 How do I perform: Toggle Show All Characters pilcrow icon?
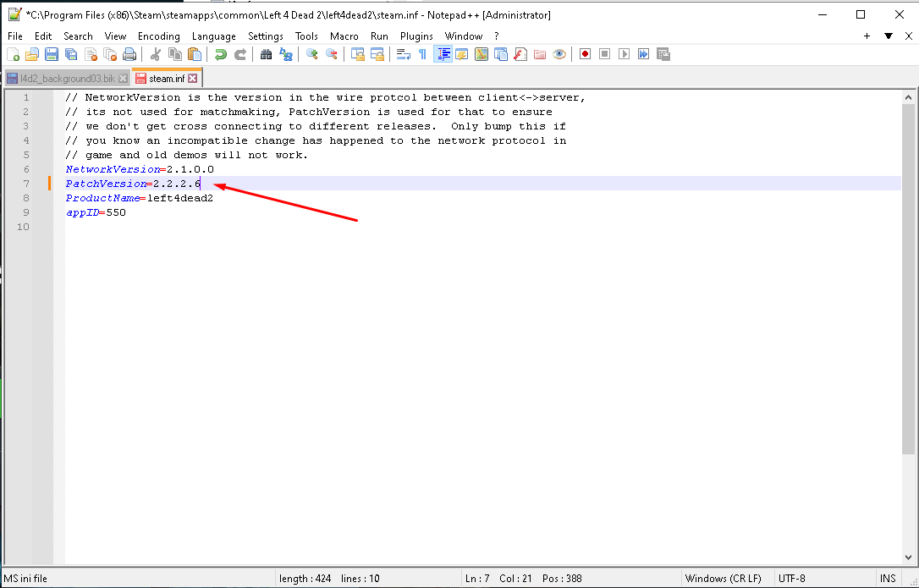tap(422, 54)
